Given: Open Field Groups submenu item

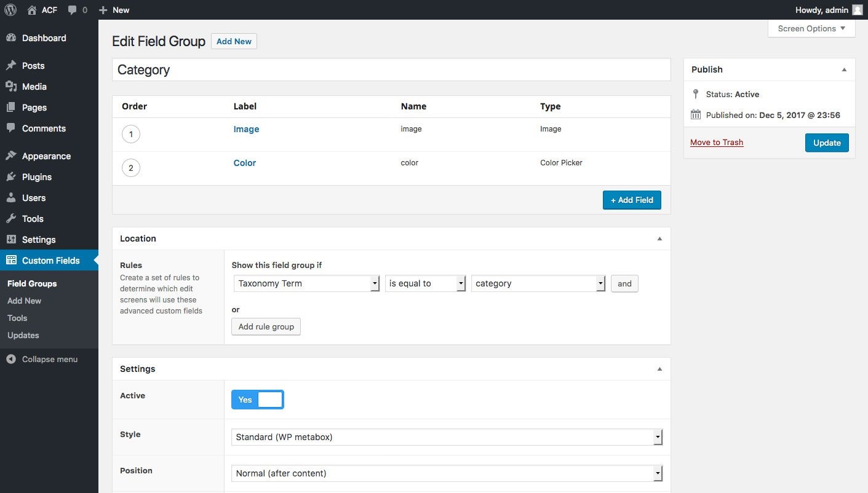Looking at the screenshot, I should point(32,283).
